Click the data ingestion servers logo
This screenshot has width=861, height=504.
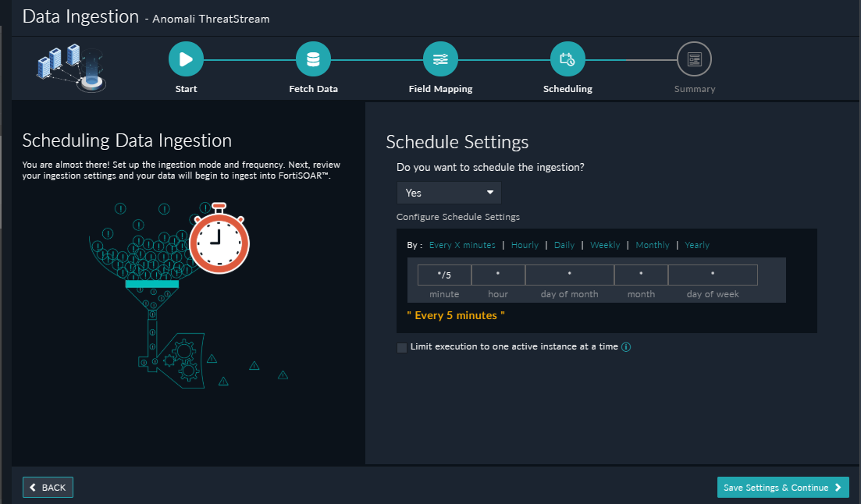(x=70, y=66)
